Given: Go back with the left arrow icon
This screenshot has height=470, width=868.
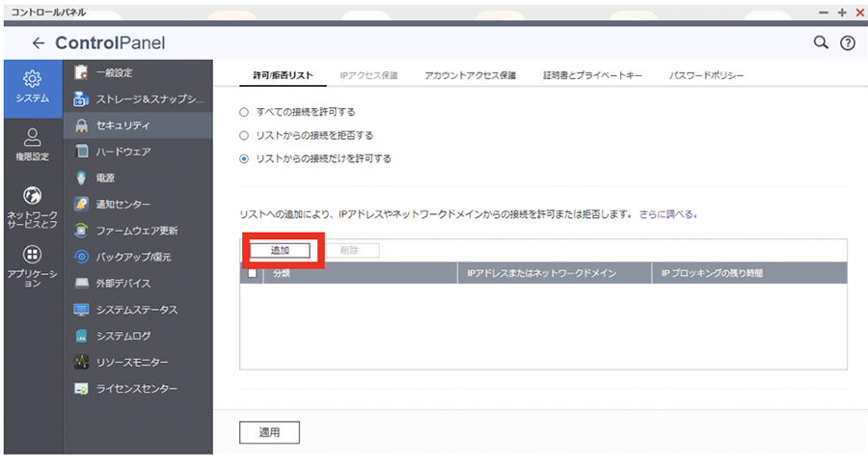Looking at the screenshot, I should (39, 43).
